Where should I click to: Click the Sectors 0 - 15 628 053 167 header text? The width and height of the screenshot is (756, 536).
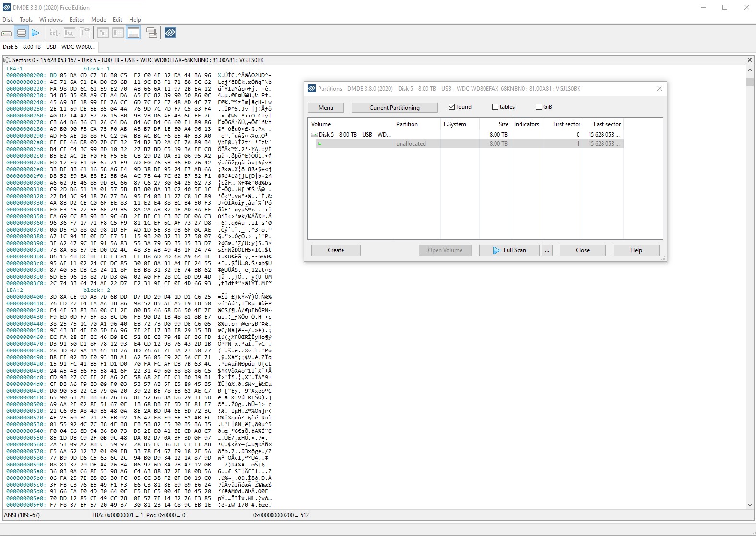(44, 60)
